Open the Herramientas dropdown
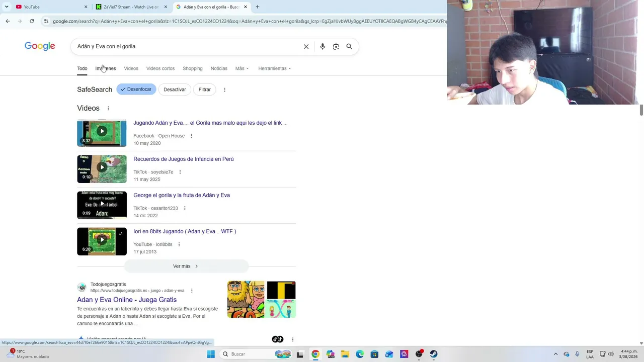The width and height of the screenshot is (644, 362). pyautogui.click(x=275, y=68)
